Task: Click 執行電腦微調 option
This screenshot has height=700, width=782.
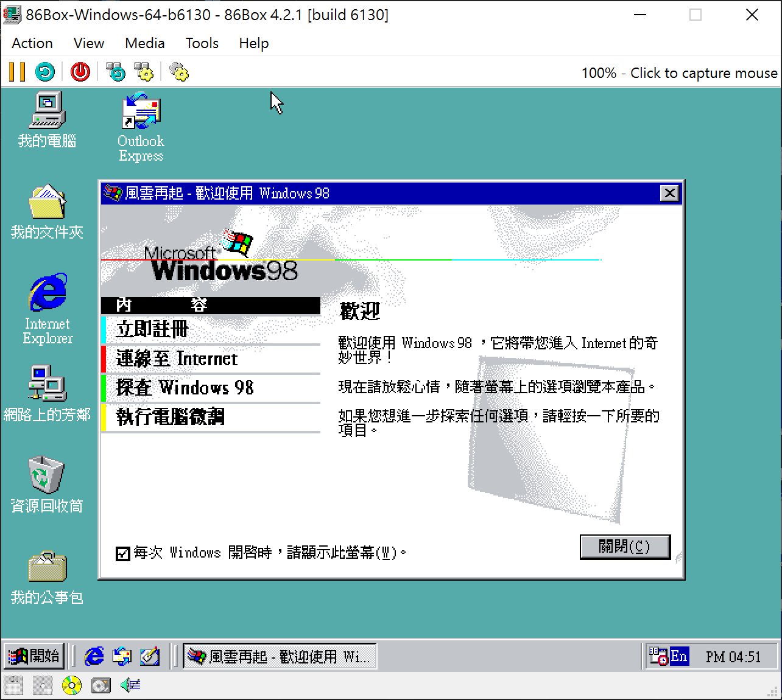Action: click(211, 417)
